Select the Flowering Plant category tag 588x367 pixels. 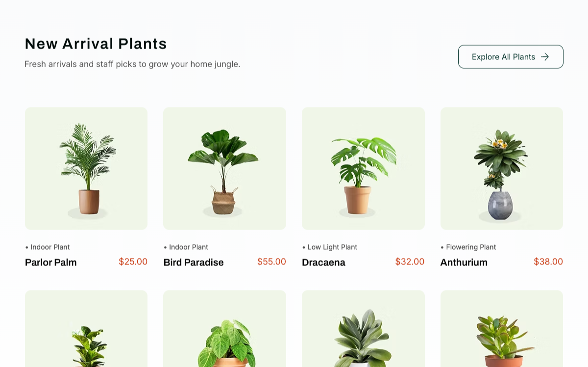(x=468, y=247)
